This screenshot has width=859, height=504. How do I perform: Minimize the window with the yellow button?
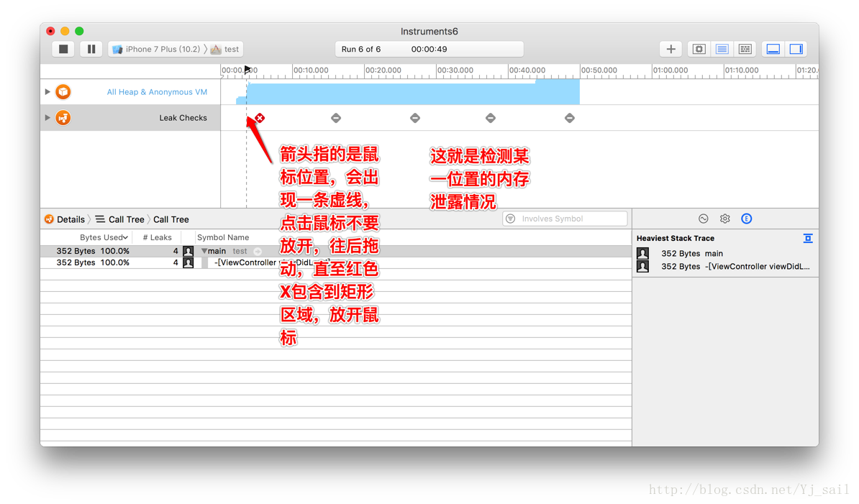[65, 31]
